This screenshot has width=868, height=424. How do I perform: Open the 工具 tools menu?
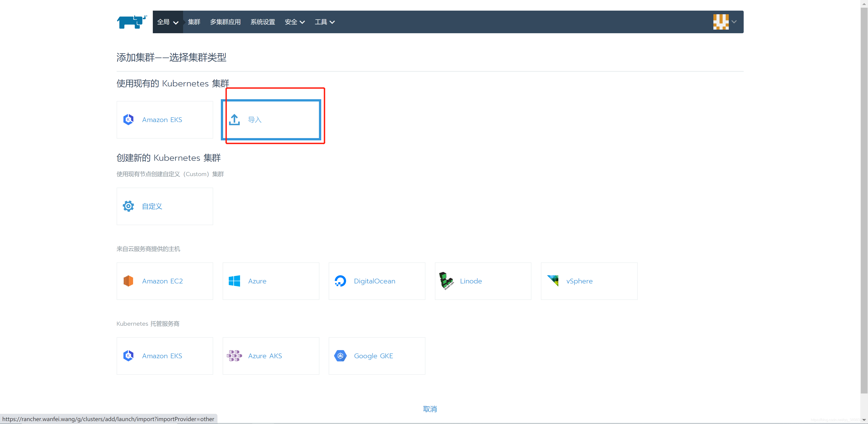(325, 22)
